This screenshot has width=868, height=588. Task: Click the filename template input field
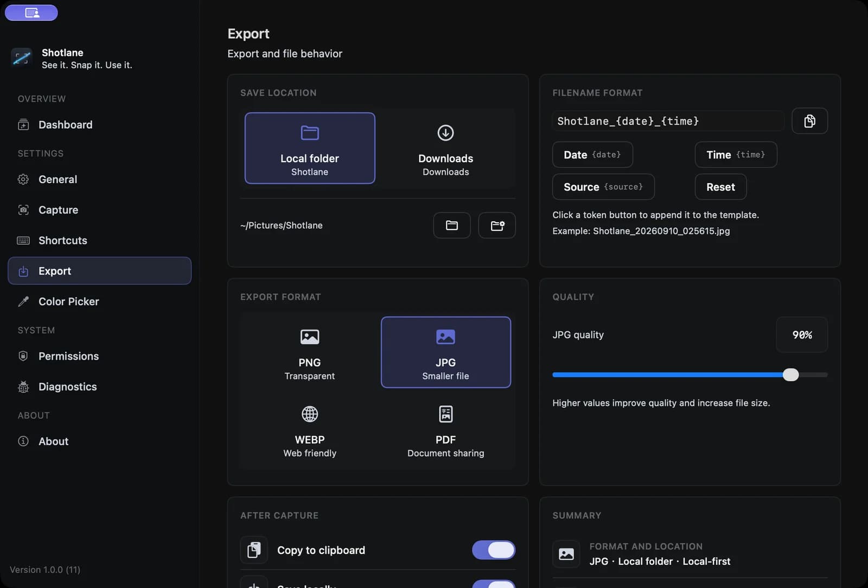pyautogui.click(x=668, y=121)
